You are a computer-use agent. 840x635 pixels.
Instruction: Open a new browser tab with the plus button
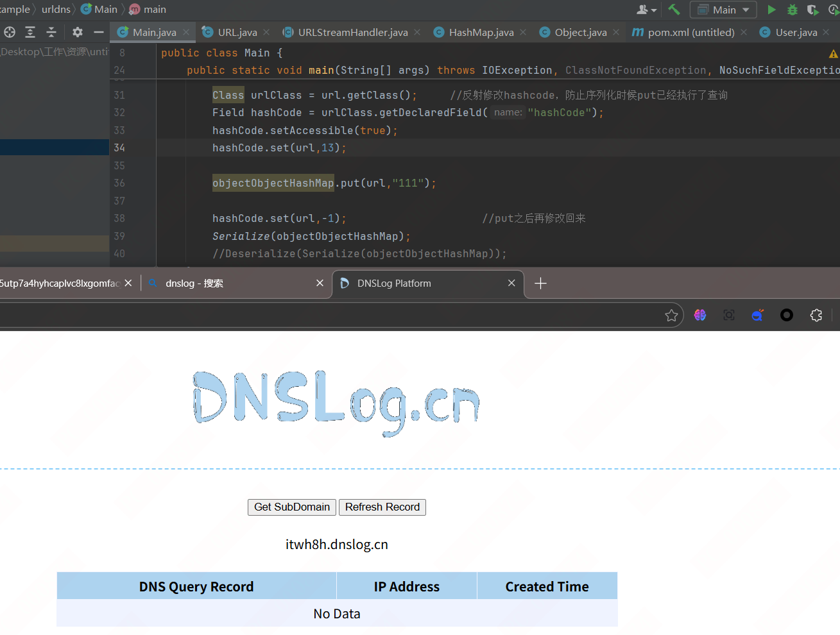[x=540, y=284]
